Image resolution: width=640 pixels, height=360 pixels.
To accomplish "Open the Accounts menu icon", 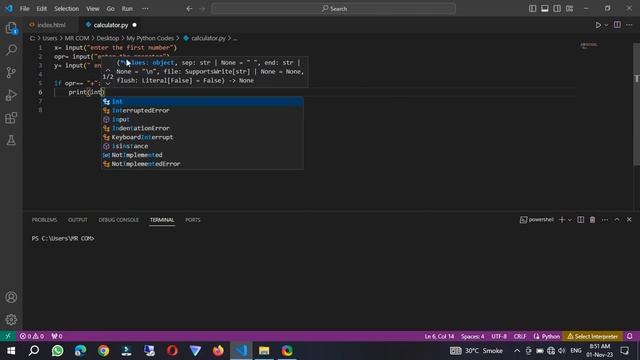I will [11, 297].
